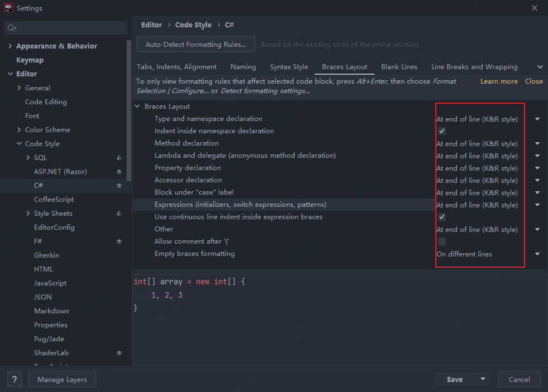Click the layer icon next to Style Sheets

[x=119, y=214]
